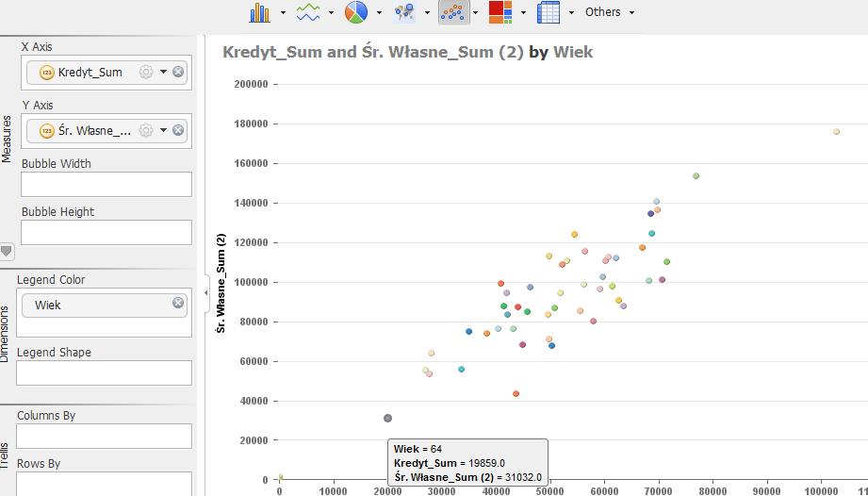Image resolution: width=868 pixels, height=496 pixels.
Task: Click the Measures vertical tab label
Action: pos(6,139)
